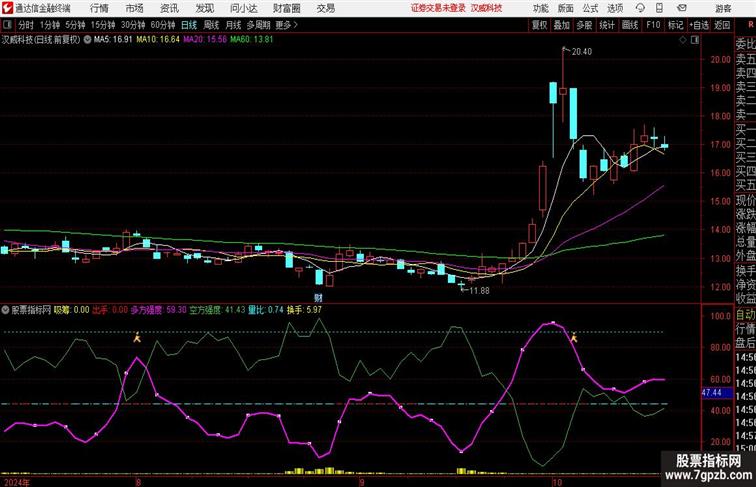Image resolution: width=756 pixels, height=487 pixels.
Task: Open the 选项 menu
Action: click(615, 8)
